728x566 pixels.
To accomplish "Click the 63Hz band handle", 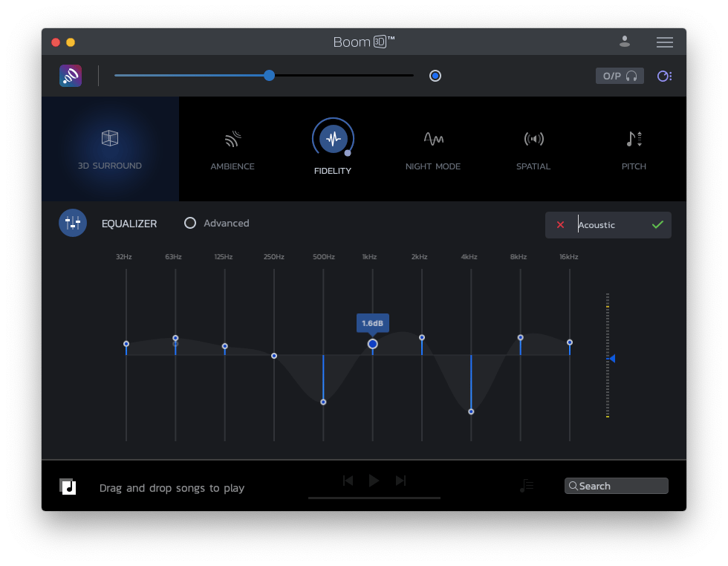I will tap(175, 338).
